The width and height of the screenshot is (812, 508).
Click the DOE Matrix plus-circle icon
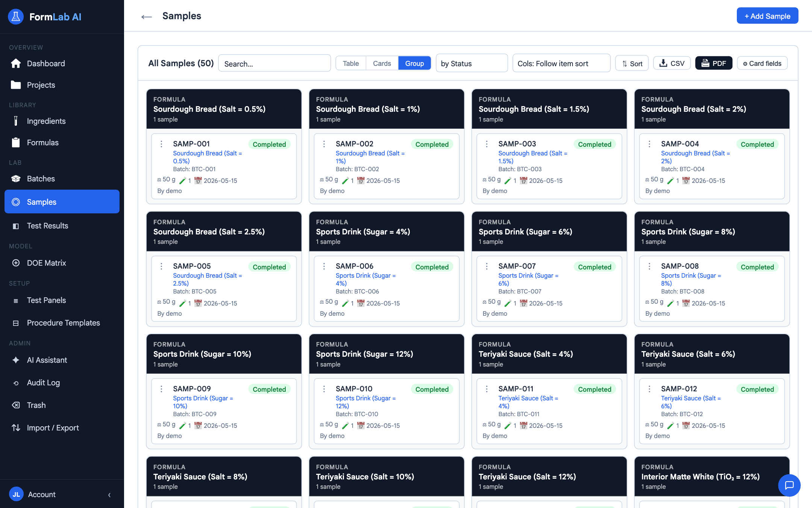16,263
